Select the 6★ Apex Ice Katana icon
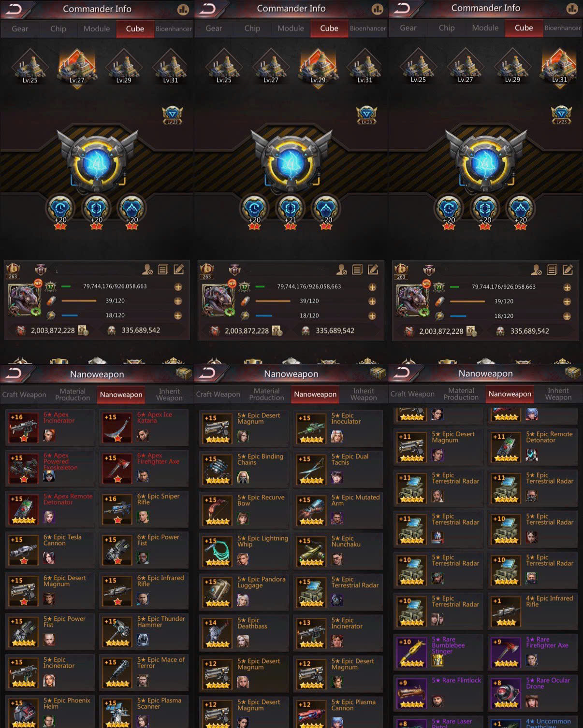 117,428
